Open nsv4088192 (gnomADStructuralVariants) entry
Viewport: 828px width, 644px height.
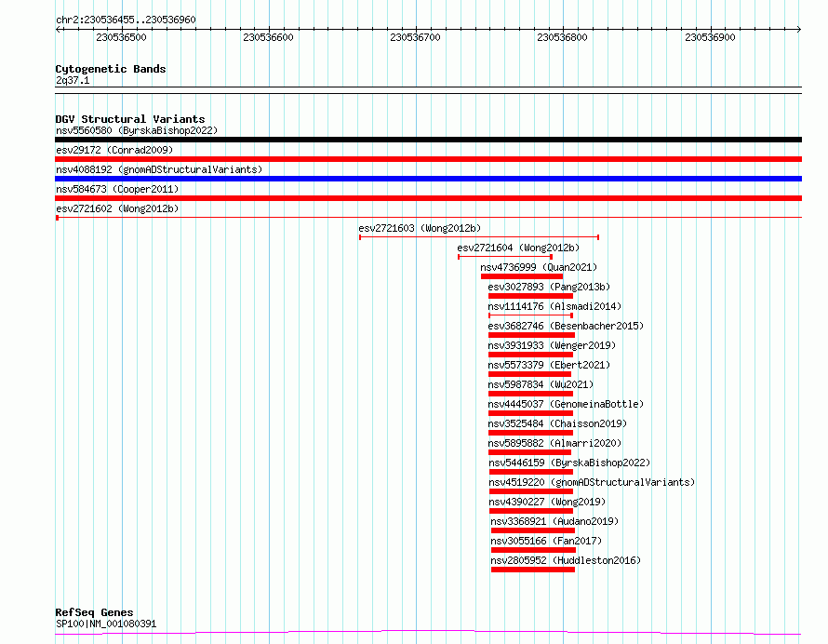[159, 169]
